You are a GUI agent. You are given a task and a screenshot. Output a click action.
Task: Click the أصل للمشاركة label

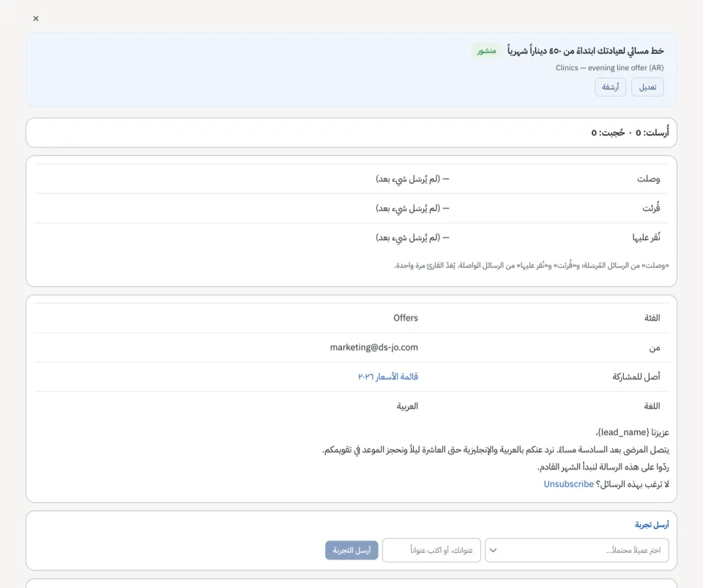tap(636, 376)
